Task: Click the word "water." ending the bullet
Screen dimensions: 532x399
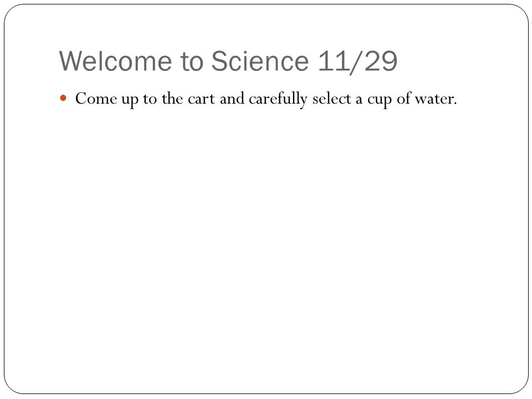Action: pos(436,99)
